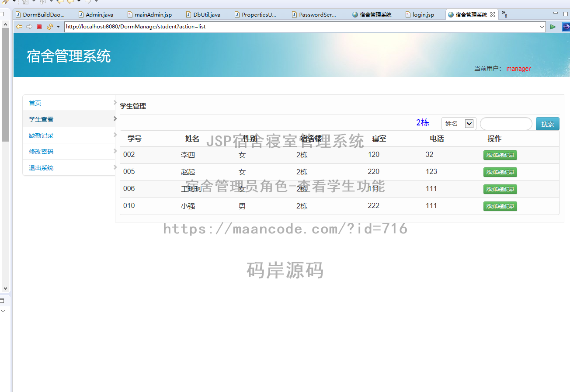Click the blue 2栋 building label
Image resolution: width=570 pixels, height=392 pixels.
point(423,123)
